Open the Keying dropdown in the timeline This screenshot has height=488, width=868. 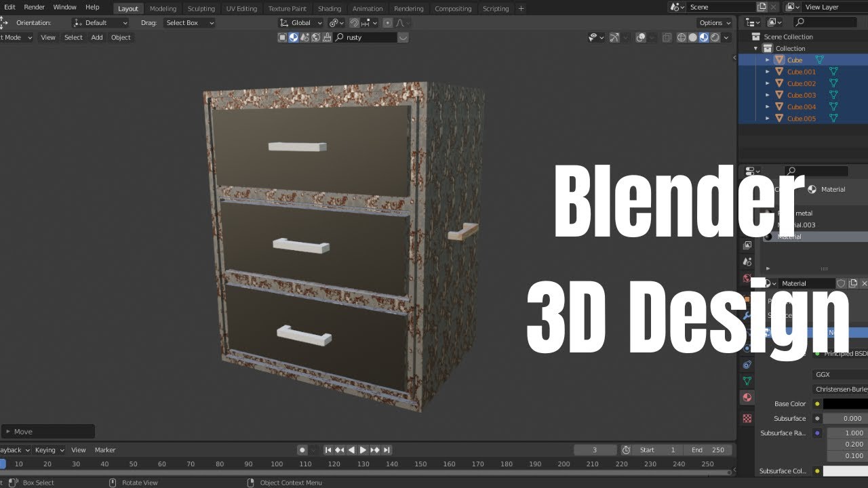point(49,450)
